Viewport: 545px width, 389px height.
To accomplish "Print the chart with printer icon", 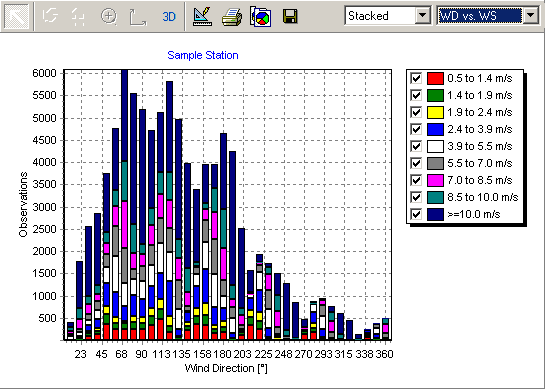I will (232, 16).
